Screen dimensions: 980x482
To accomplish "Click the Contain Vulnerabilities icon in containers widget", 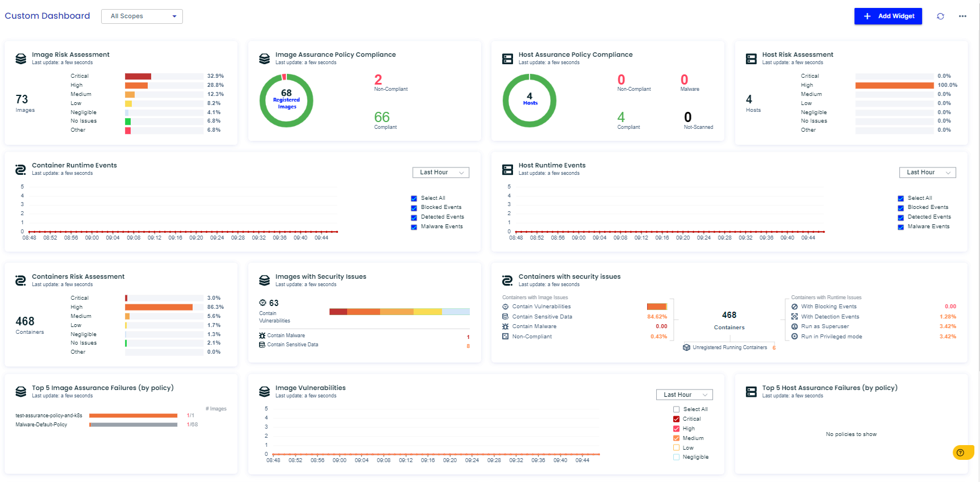I will click(x=506, y=307).
